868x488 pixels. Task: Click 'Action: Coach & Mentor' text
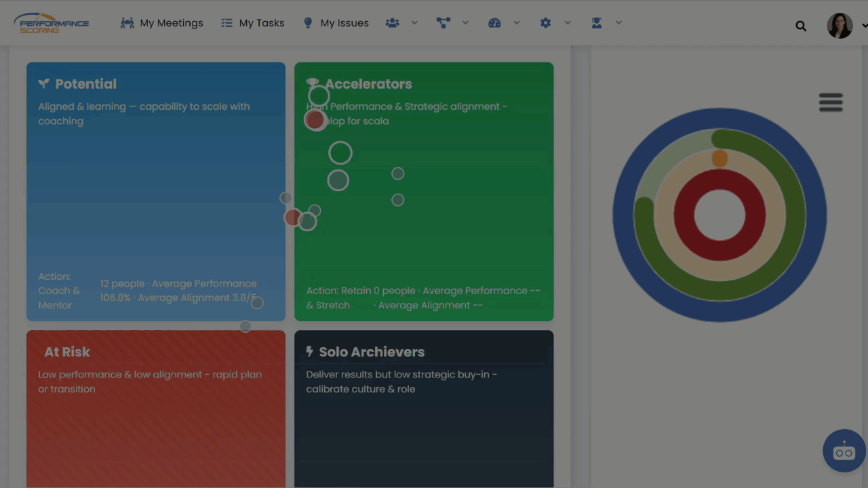point(59,291)
